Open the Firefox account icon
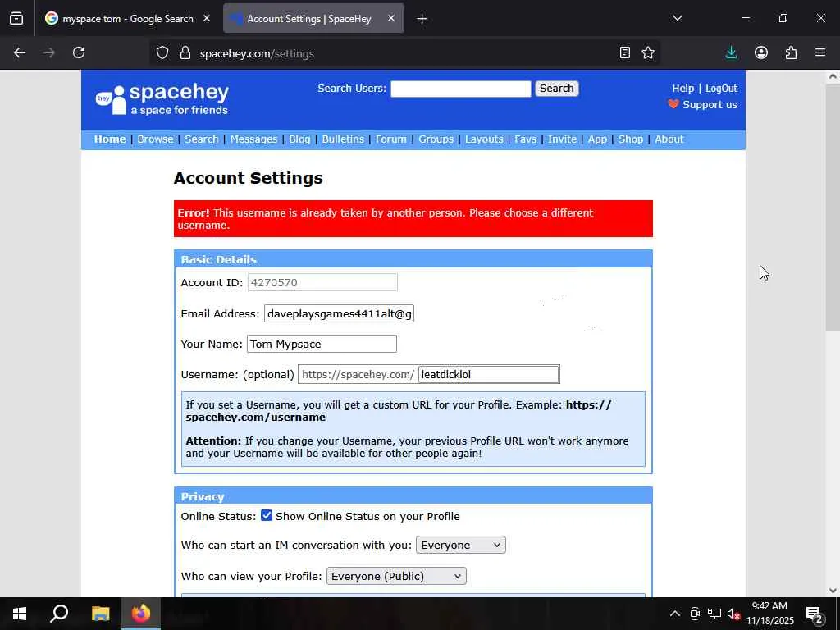Screen dimensions: 840x630 761,52
